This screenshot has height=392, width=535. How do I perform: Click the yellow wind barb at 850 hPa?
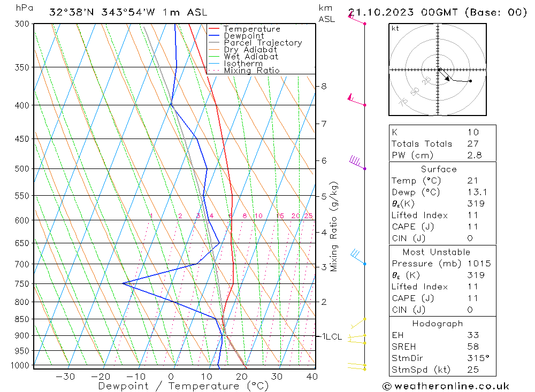[x=358, y=324]
